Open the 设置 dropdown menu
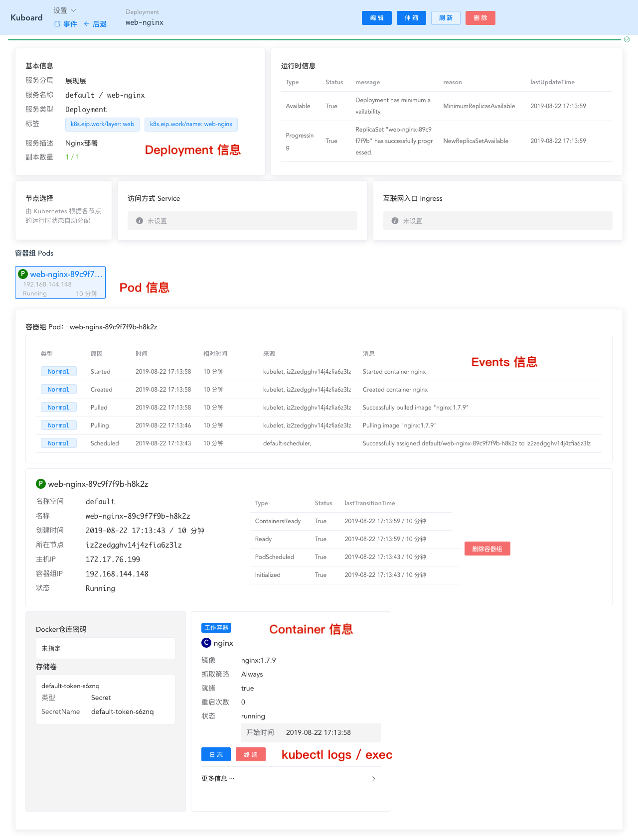Viewport: 638px width, 840px height. click(65, 10)
